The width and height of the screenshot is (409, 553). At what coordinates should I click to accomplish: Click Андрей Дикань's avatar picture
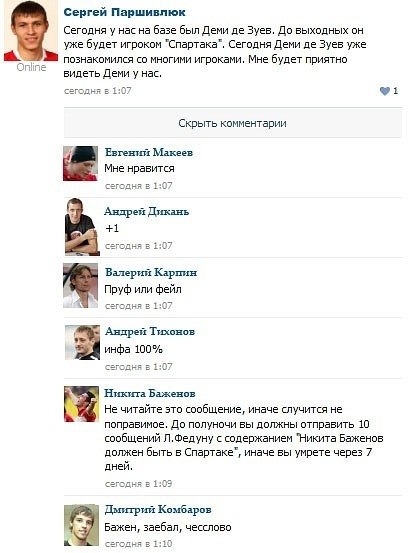point(82,227)
